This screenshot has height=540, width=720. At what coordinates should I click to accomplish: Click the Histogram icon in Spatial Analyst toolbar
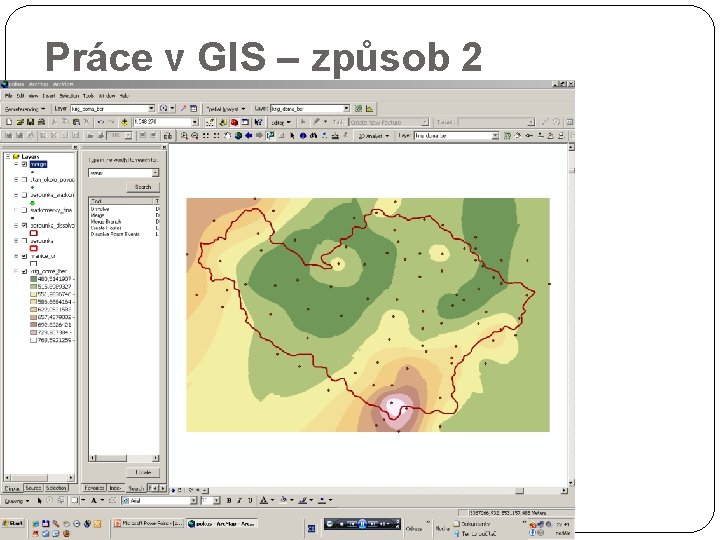point(369,109)
